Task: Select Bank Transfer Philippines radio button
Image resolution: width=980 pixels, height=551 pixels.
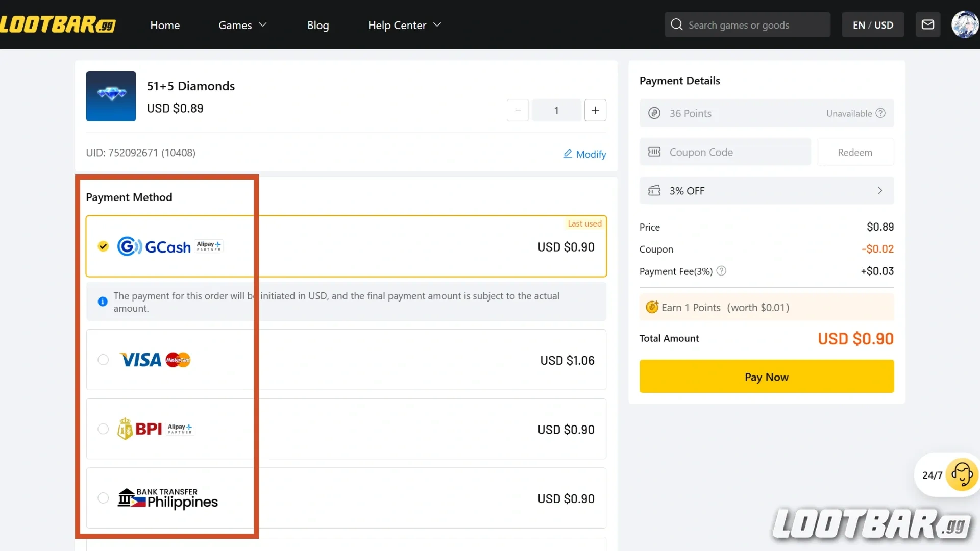Action: coord(103,498)
